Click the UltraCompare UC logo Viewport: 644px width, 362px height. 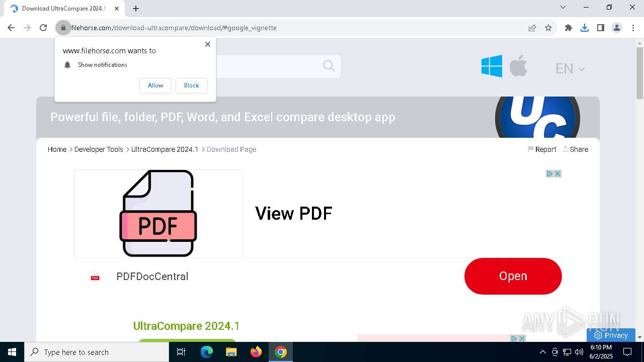[x=537, y=117]
